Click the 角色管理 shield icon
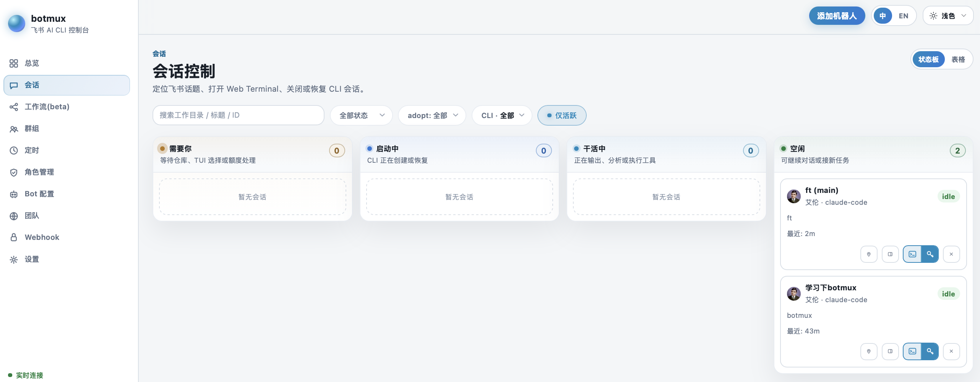Screen dimensions: 980x382 coord(14,172)
